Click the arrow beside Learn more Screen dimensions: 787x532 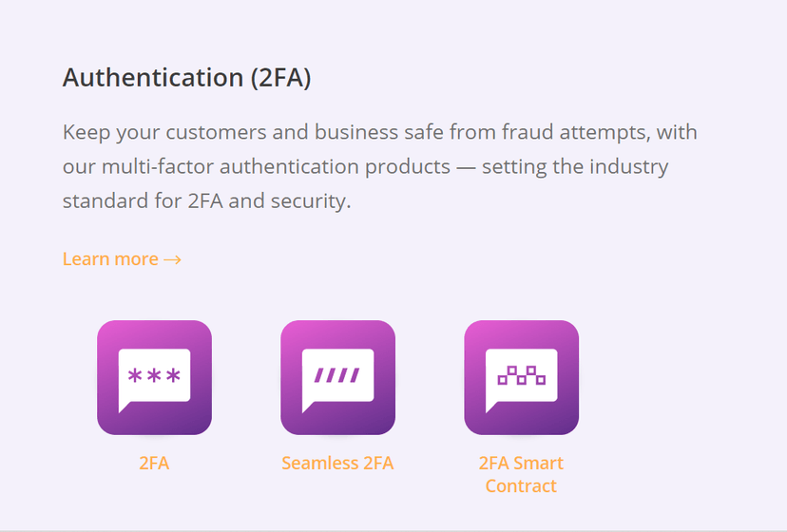pos(173,259)
